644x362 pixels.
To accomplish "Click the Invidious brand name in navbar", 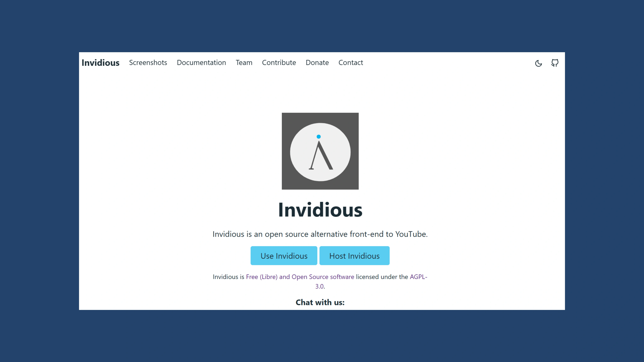I will point(101,63).
